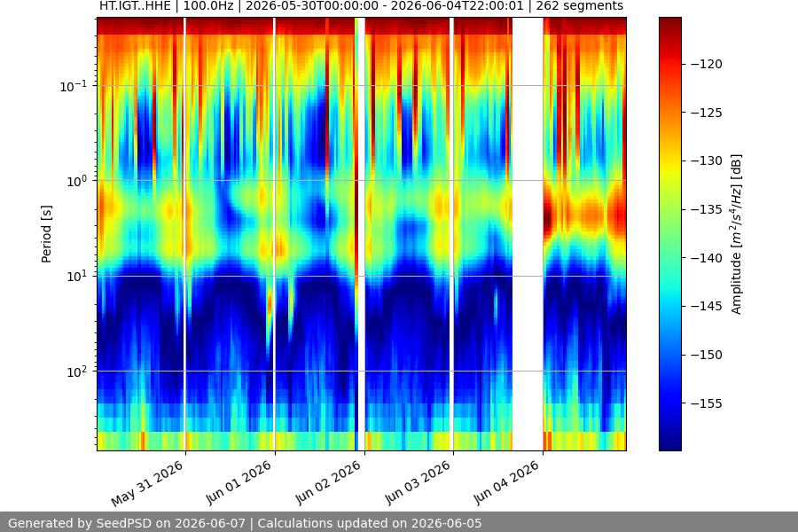798x532 pixels.
Task: Click the −145 colorbar tick label
Action: coord(706,306)
